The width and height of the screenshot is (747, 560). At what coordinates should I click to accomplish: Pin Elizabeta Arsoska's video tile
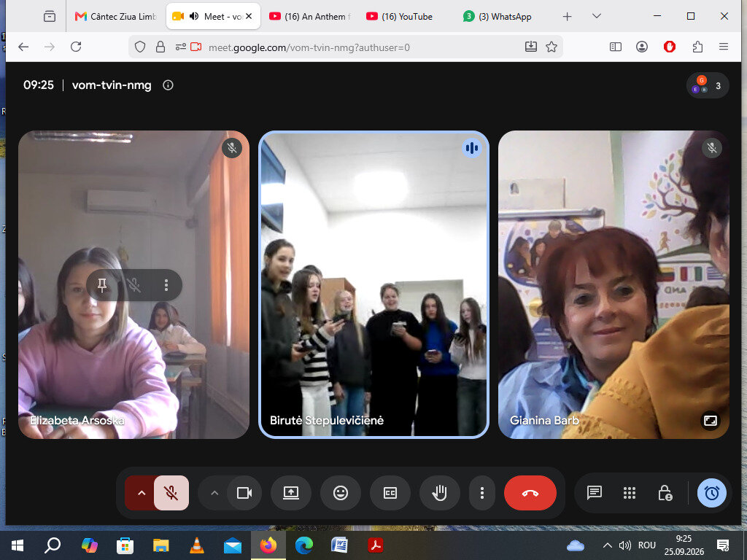point(102,285)
